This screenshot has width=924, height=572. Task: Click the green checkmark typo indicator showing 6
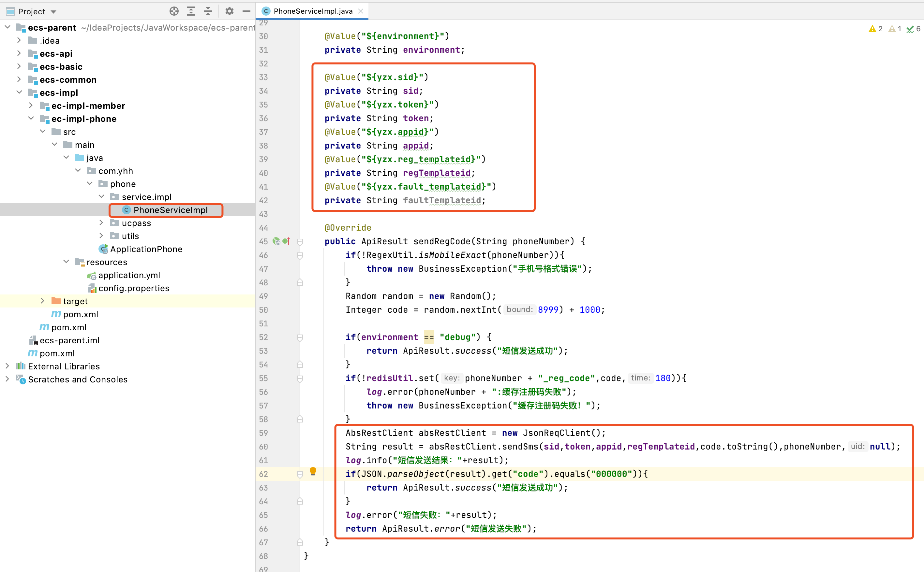coord(913,29)
